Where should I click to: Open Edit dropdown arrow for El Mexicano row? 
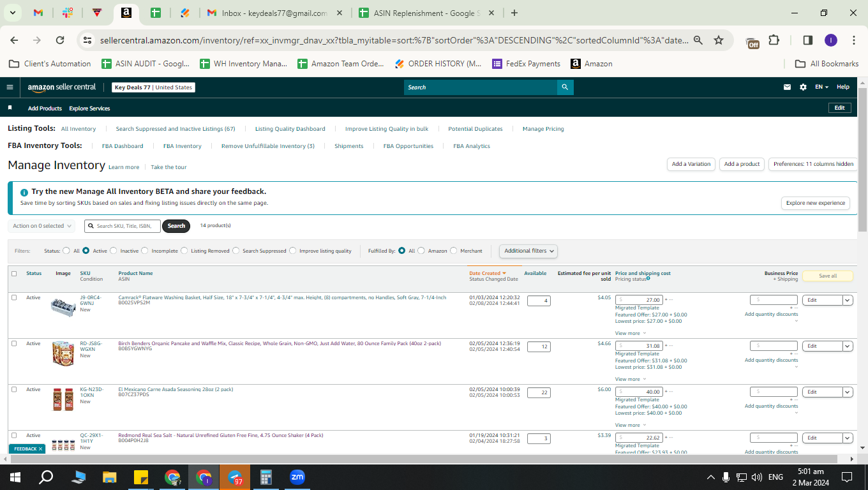point(848,392)
